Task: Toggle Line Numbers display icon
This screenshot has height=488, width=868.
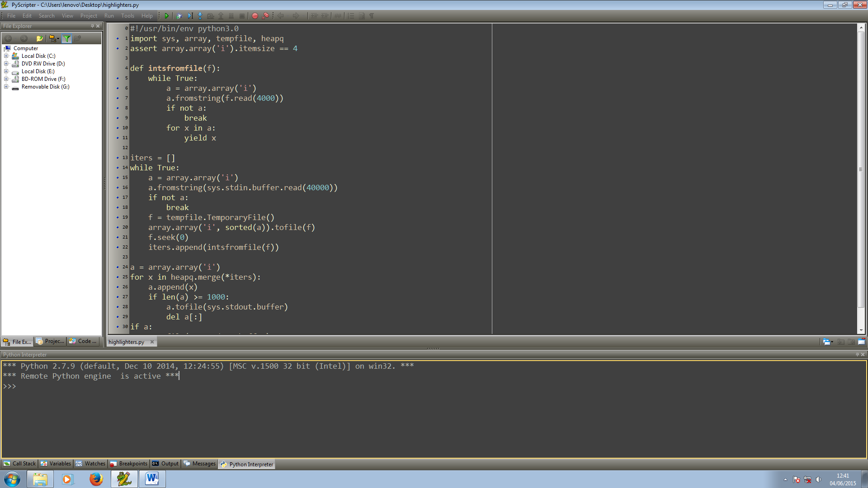Action: point(351,16)
